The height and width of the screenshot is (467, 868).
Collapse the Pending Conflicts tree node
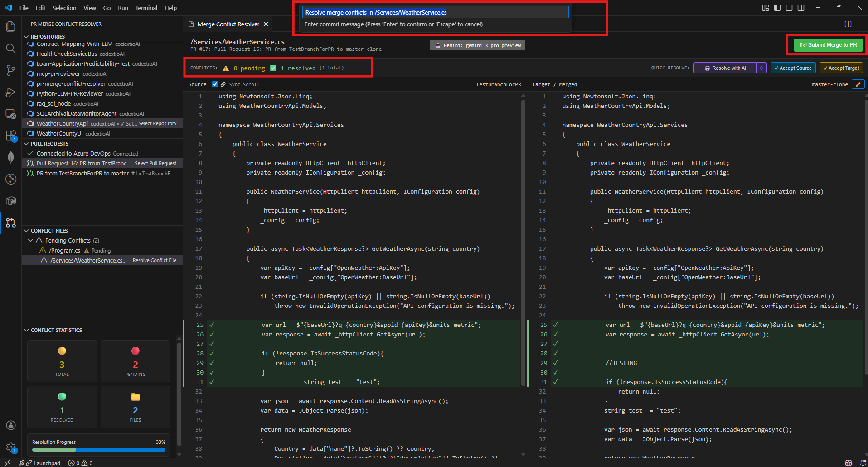[x=31, y=240]
